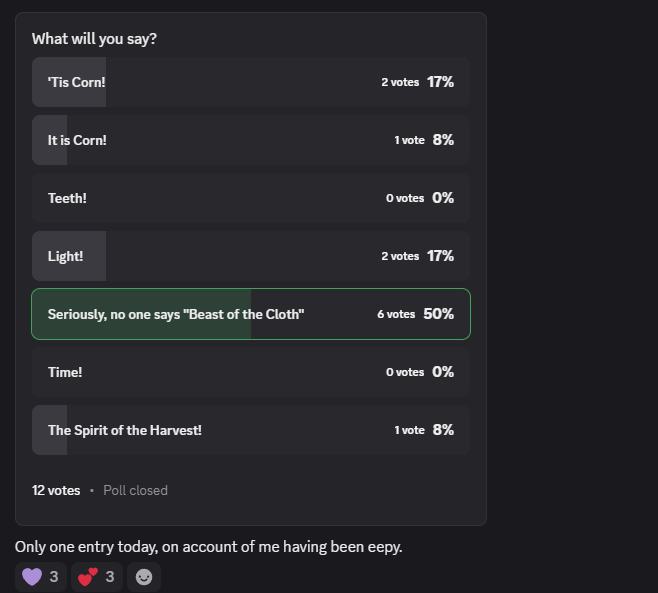Click the purple heart reaction
The width and height of the screenshot is (658, 593).
click(41, 577)
